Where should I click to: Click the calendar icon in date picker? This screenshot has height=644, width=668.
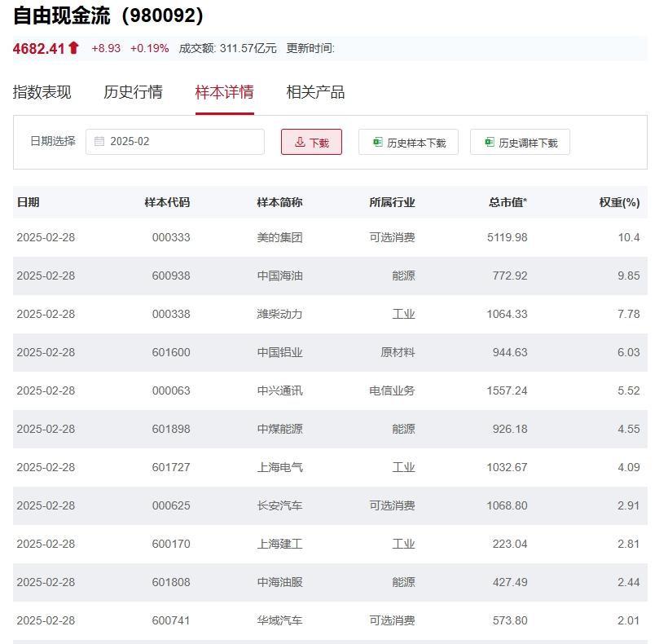(99, 142)
